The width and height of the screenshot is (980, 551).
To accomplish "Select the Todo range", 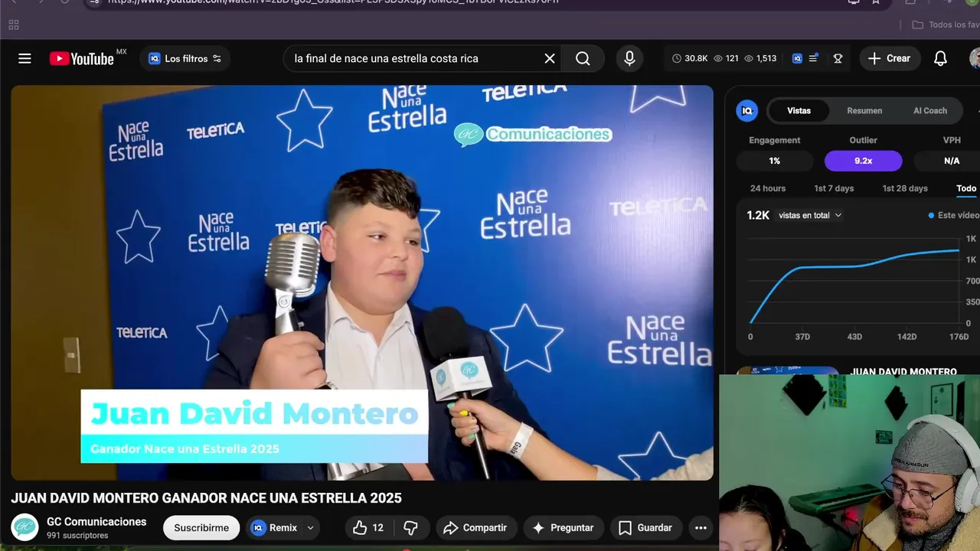I will click(966, 188).
